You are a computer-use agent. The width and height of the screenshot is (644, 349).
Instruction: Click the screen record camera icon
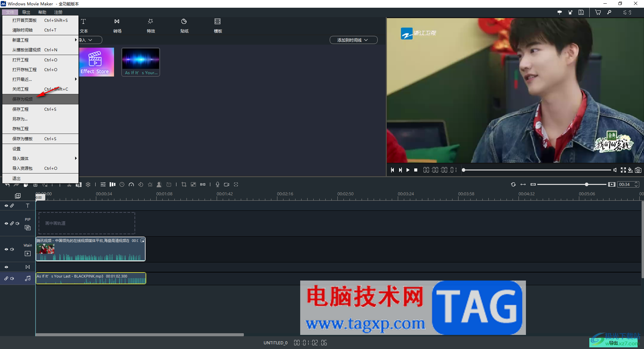[227, 185]
